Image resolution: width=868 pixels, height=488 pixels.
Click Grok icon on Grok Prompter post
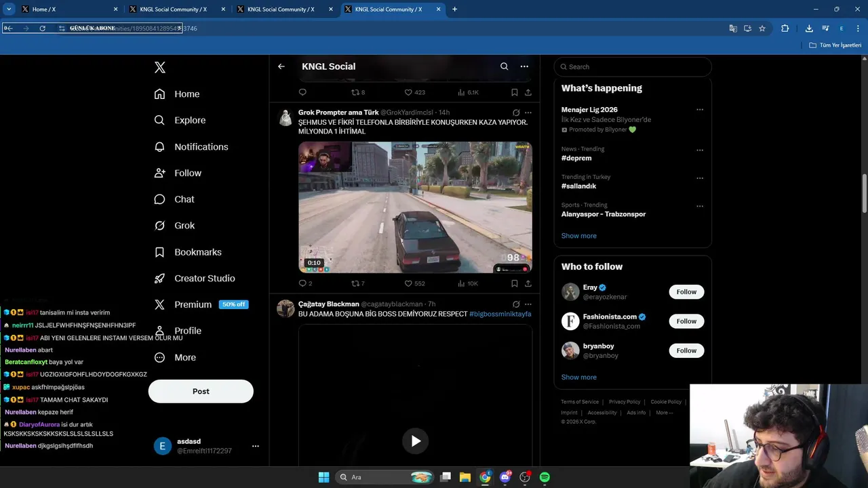click(x=516, y=113)
